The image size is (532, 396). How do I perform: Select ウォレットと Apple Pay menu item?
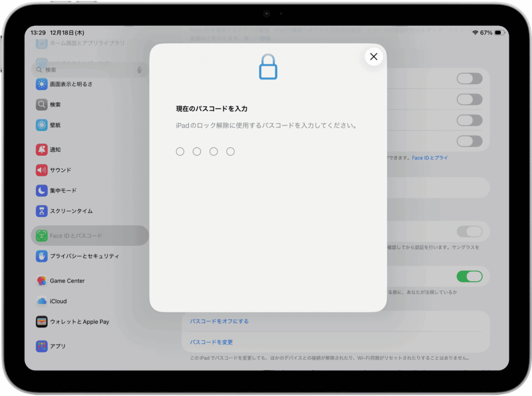point(79,322)
